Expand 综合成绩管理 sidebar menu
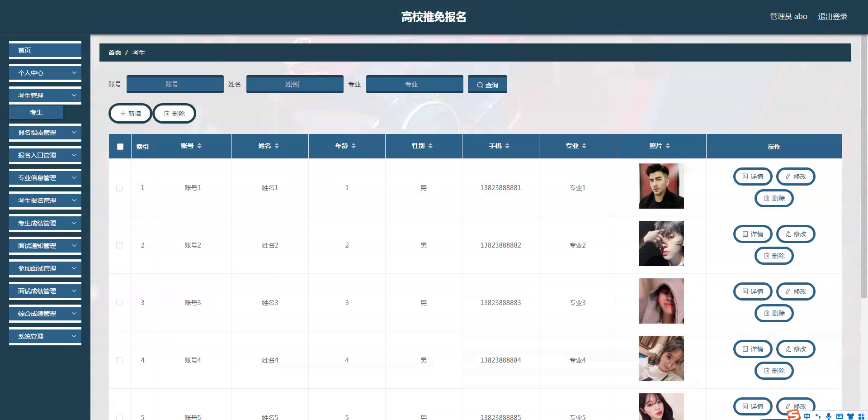 (45, 314)
